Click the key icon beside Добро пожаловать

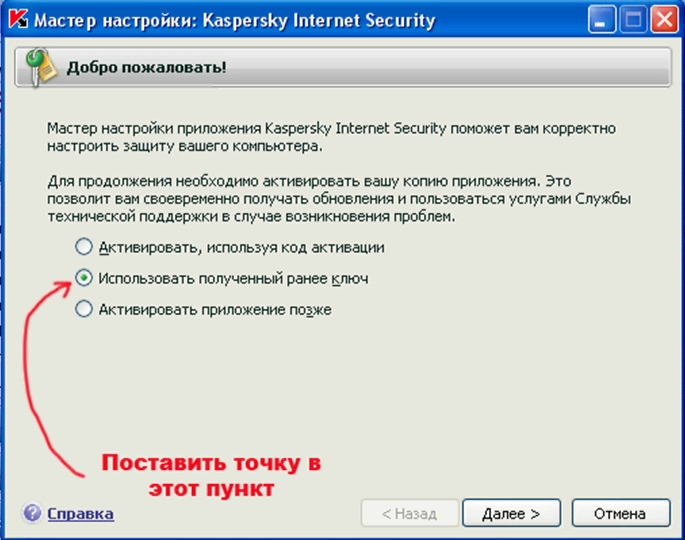pyautogui.click(x=40, y=68)
